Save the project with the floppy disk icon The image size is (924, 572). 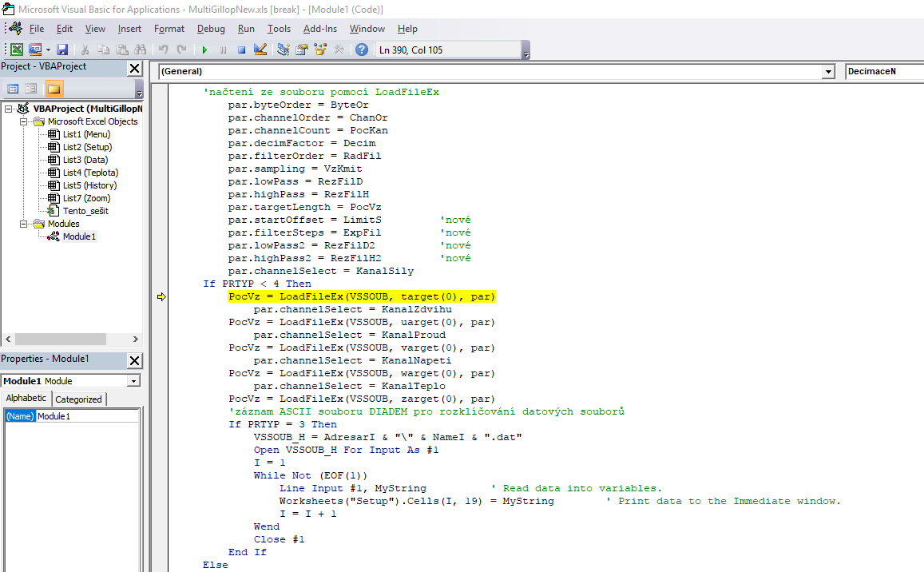pyautogui.click(x=62, y=50)
